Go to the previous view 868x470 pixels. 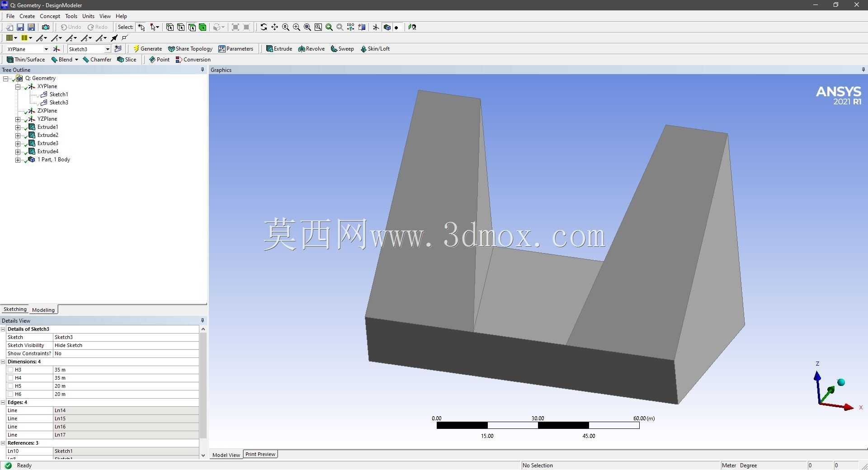click(329, 27)
